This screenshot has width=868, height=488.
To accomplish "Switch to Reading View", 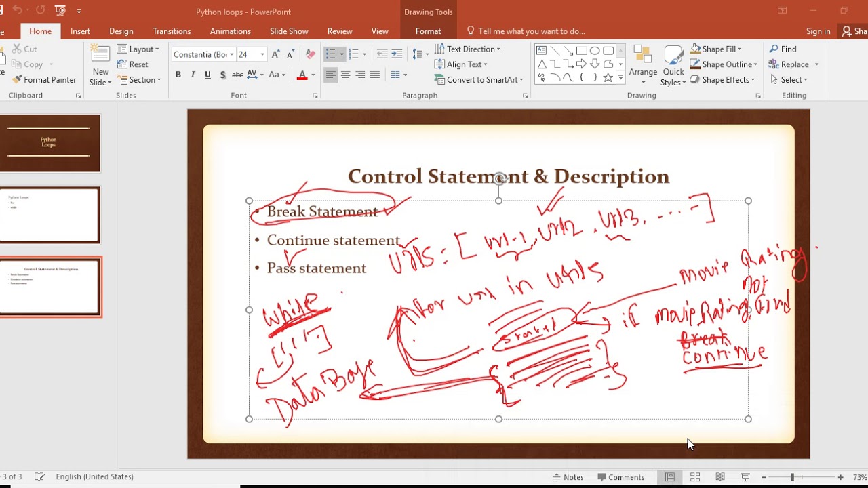I will (720, 477).
